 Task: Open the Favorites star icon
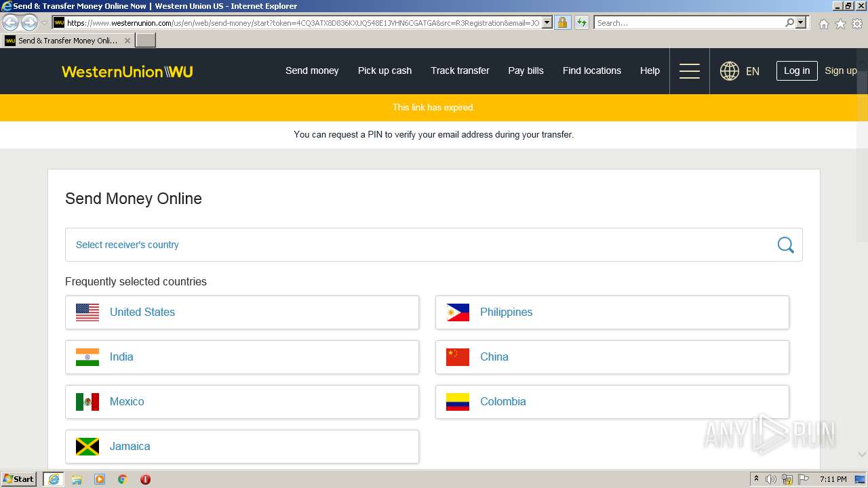(840, 24)
